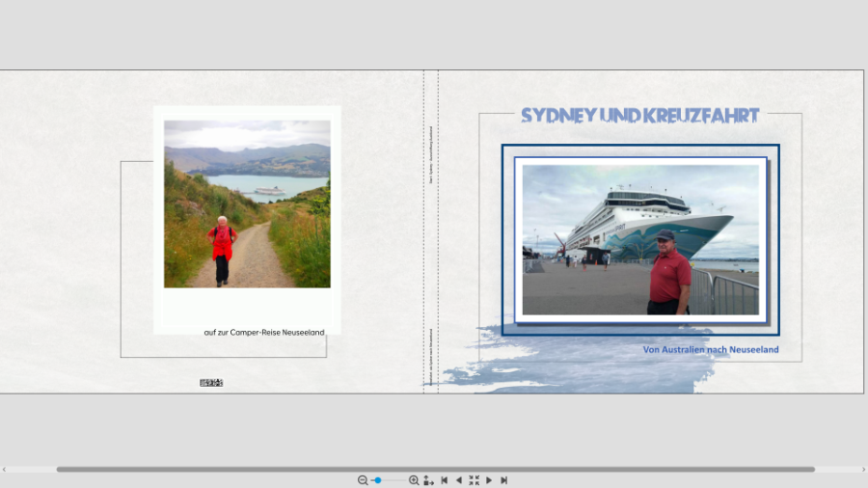Screen dimensions: 868x488
Task: Fit the spread to the window
Action: (474, 480)
